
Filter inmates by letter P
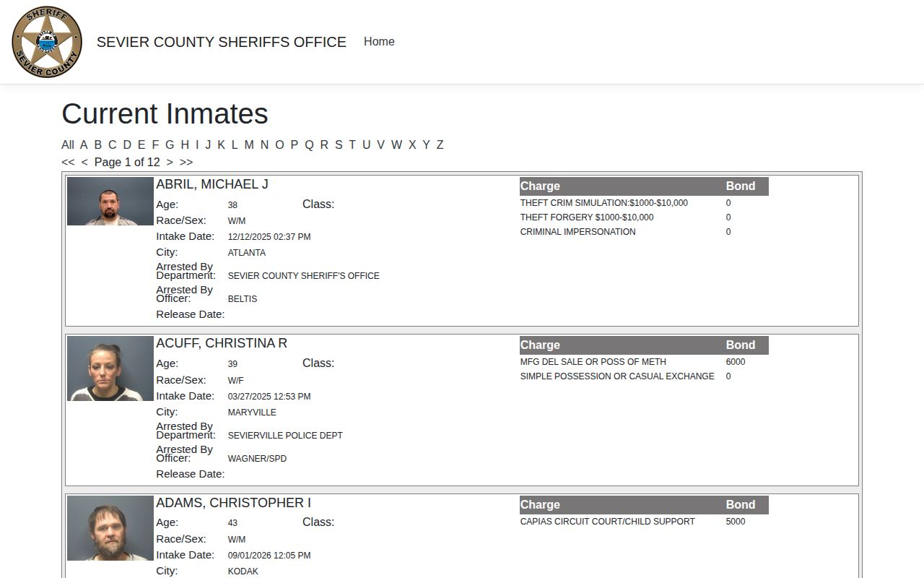pos(294,144)
